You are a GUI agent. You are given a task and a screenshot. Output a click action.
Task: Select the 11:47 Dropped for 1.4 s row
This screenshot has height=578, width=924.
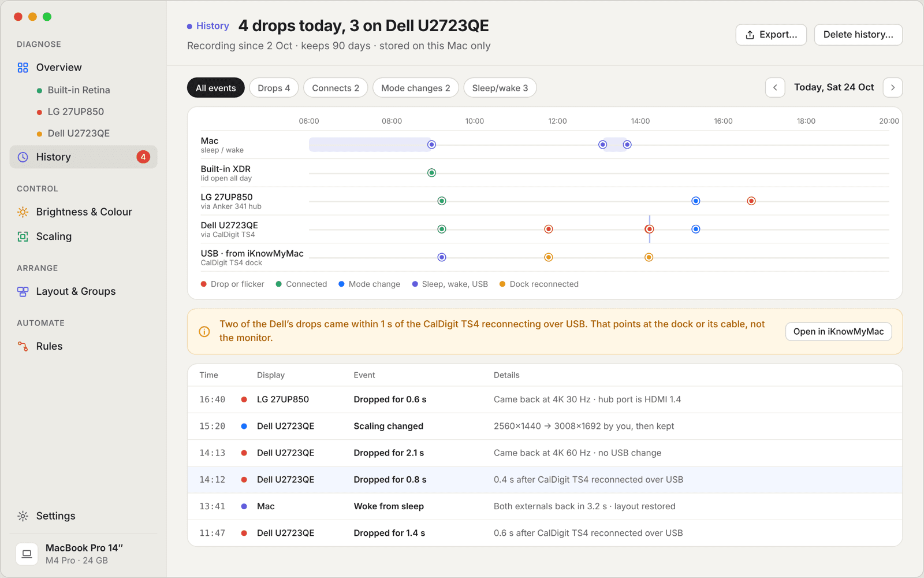coord(545,533)
